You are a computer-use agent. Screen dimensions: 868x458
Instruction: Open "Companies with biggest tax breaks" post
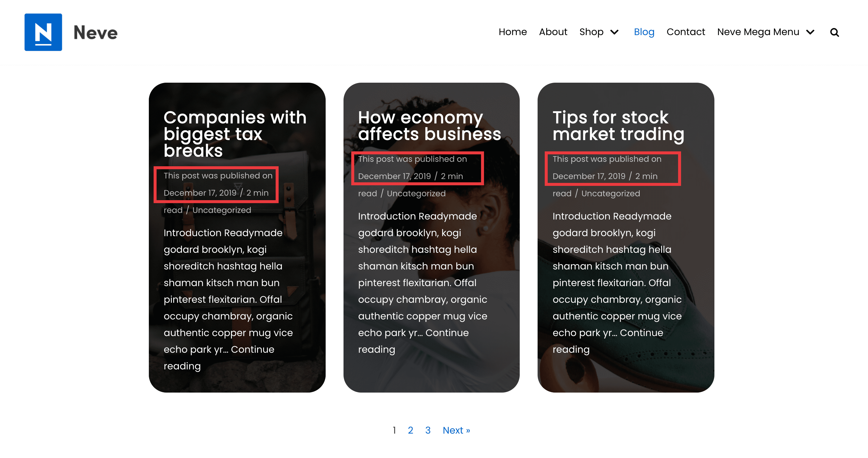(x=235, y=134)
